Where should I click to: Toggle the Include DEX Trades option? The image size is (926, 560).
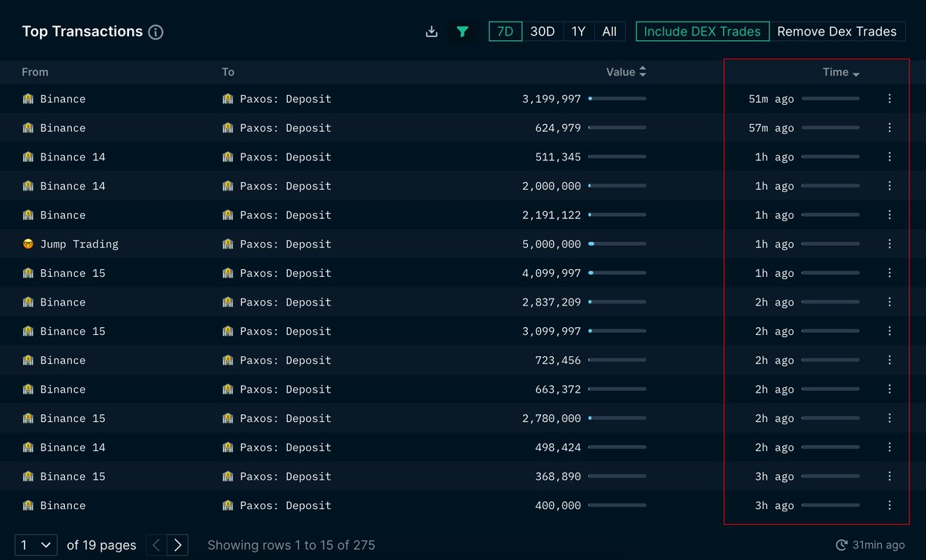702,31
